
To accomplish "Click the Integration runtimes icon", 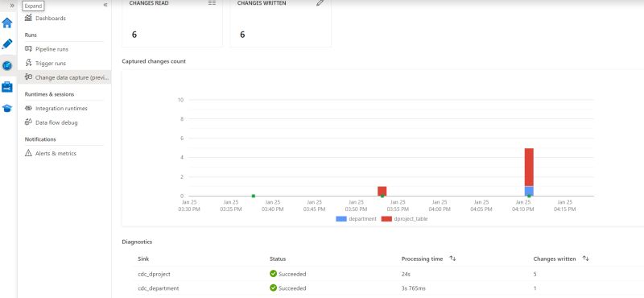I will click(x=28, y=108).
